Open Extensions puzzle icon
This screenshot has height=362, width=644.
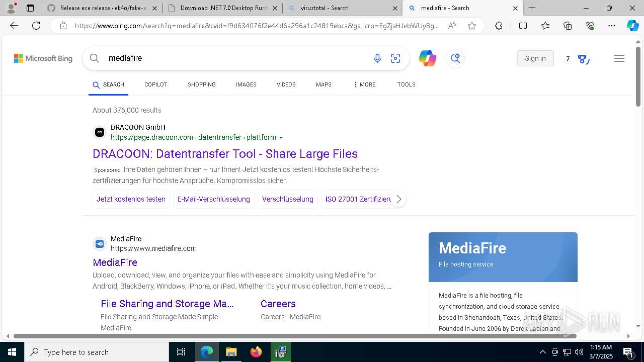[499, 26]
